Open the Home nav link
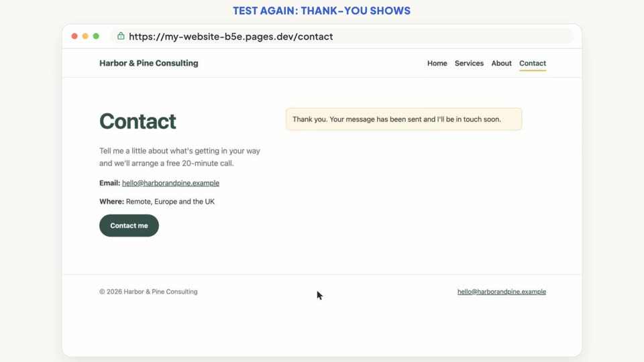The image size is (644, 362). [437, 63]
